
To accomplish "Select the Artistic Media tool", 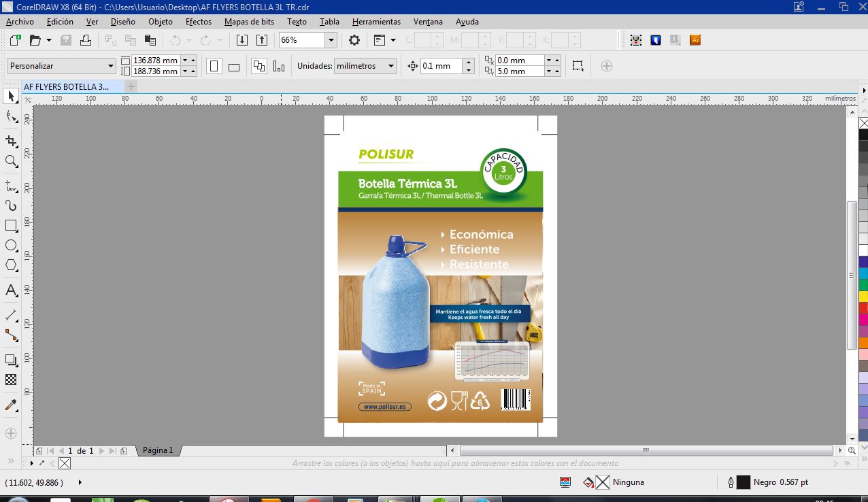I will click(x=11, y=205).
